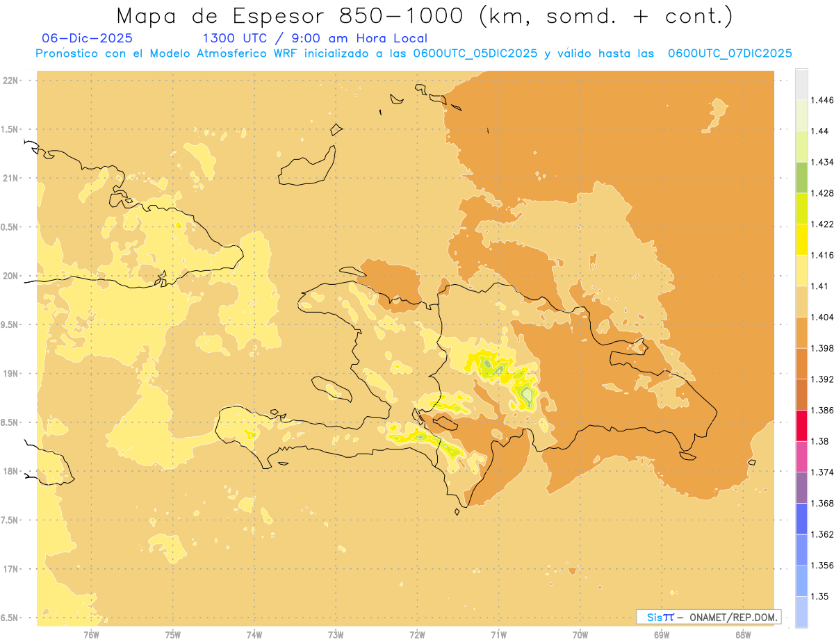
Task: Click the longitude label '72W'
Action: [x=417, y=634]
